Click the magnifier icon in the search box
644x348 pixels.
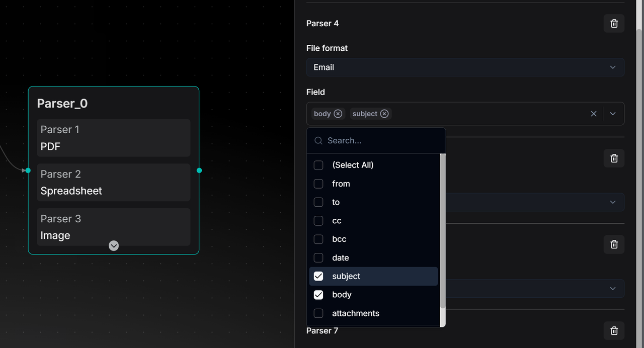click(x=318, y=141)
